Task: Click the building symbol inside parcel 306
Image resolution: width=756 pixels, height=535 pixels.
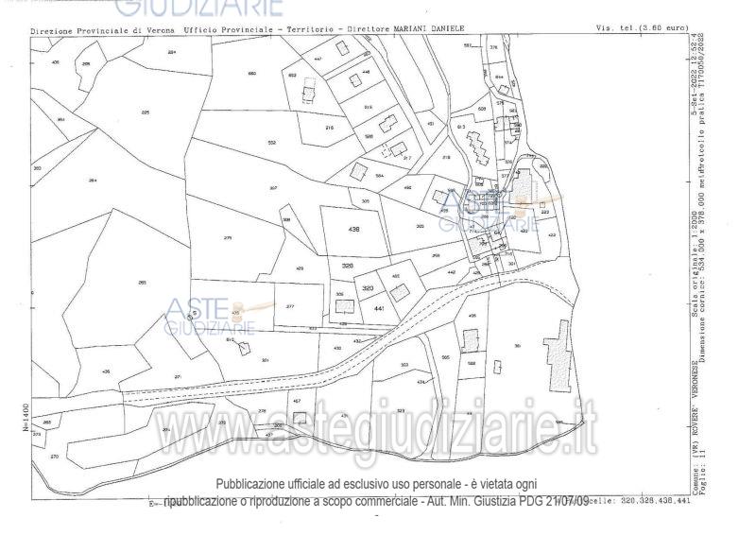Action: click(345, 305)
